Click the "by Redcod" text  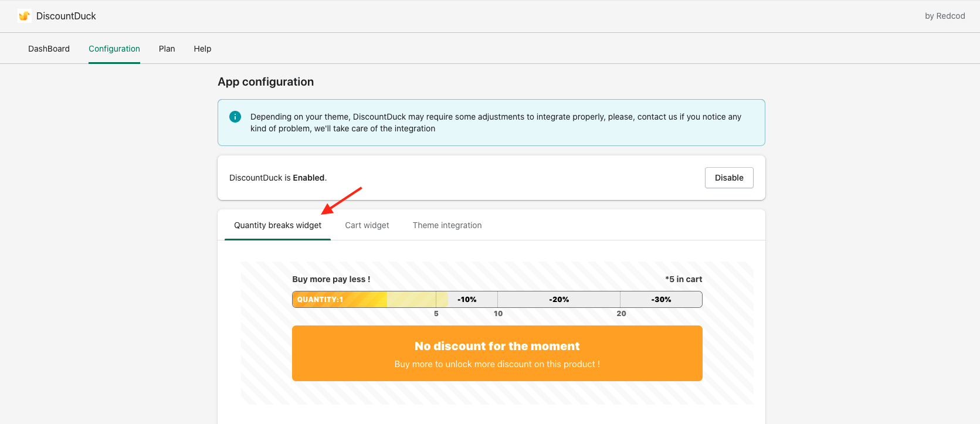coord(944,16)
